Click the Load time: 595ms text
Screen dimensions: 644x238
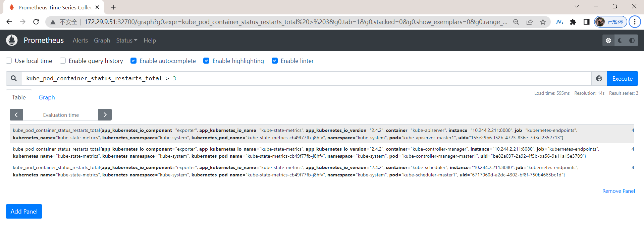552,93
